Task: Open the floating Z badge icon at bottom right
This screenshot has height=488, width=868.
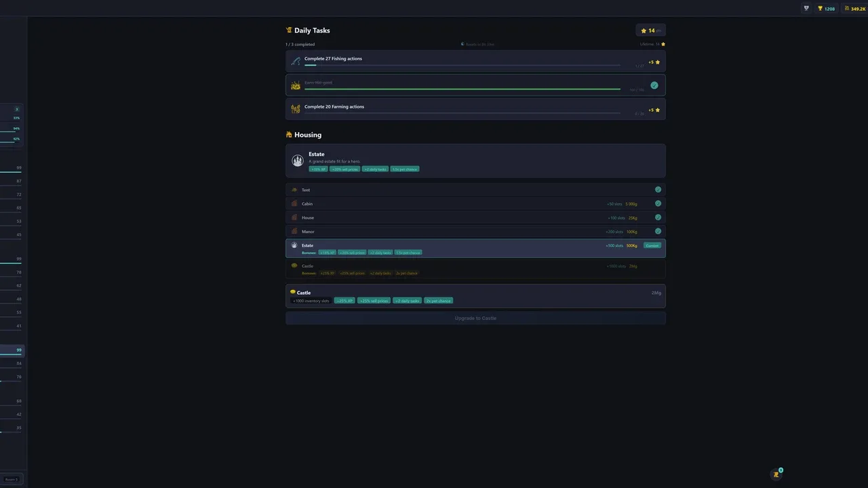Action: coord(776,474)
